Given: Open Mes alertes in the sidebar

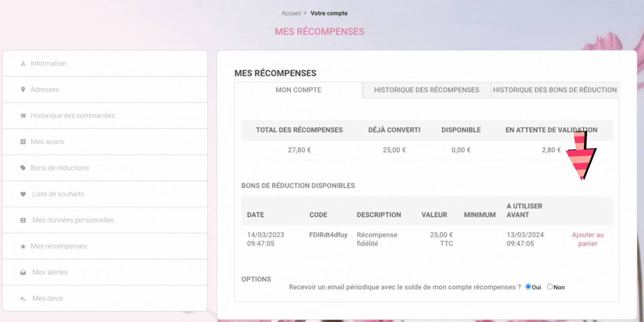Looking at the screenshot, I should click(105, 273).
